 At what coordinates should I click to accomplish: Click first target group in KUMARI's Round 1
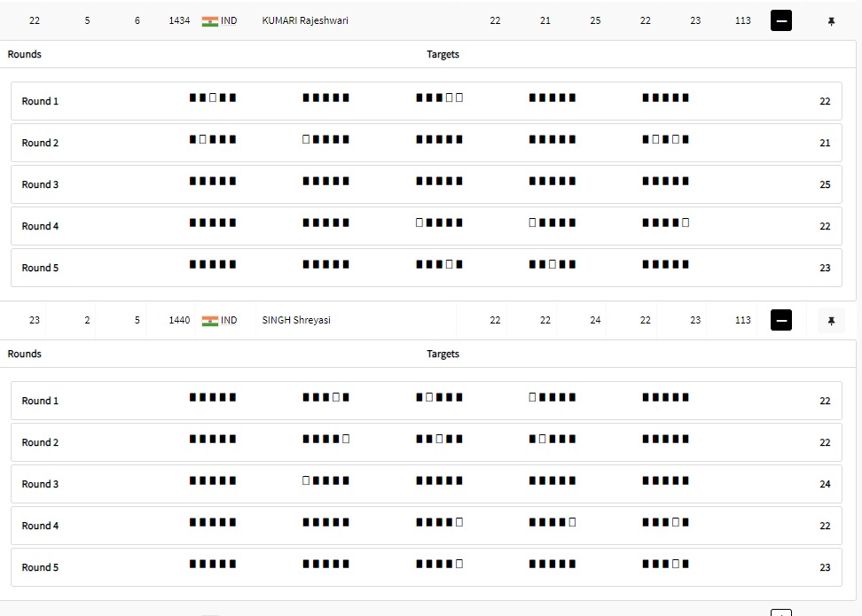213,97
